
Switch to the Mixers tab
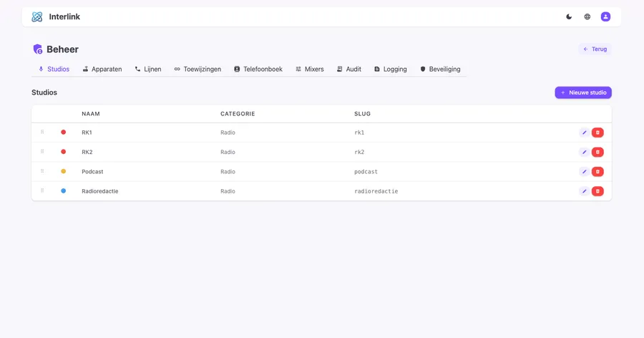click(310, 69)
